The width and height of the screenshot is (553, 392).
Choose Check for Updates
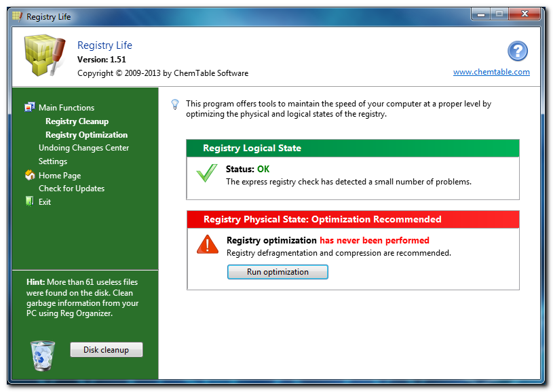(x=72, y=189)
